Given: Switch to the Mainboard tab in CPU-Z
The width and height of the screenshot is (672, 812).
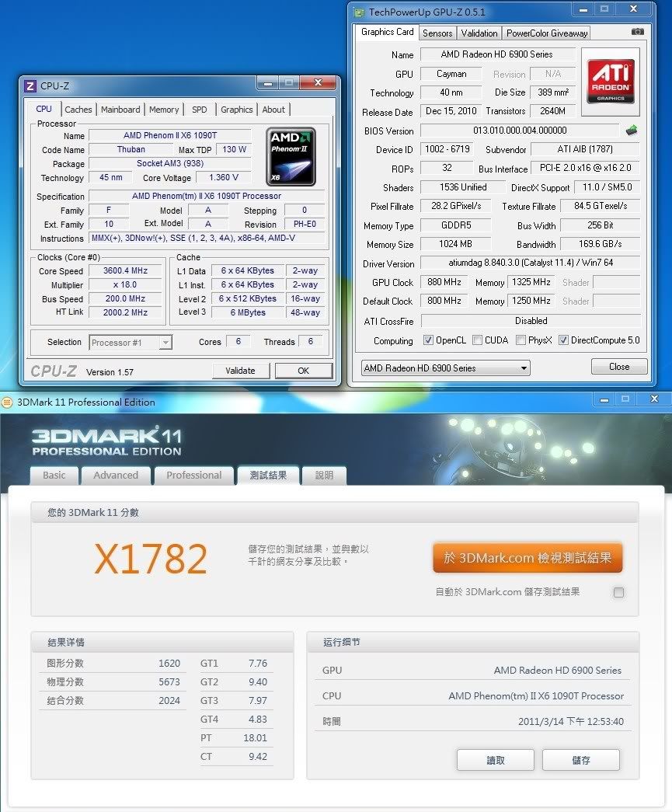Looking at the screenshot, I should click(x=120, y=110).
